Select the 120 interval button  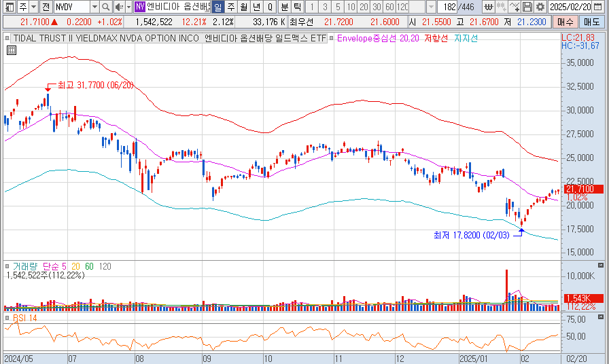pyautogui.click(x=402, y=7)
